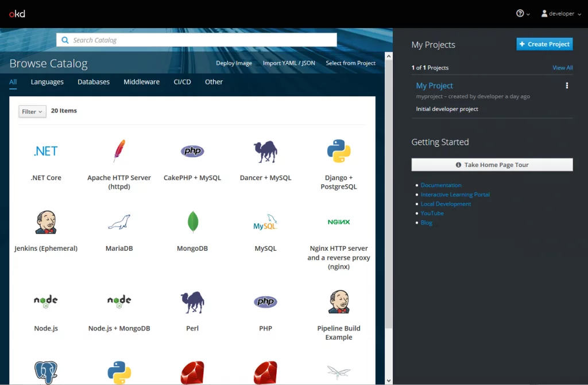This screenshot has width=588, height=385.
Task: Open the PHP catalog icon
Action: [265, 301]
